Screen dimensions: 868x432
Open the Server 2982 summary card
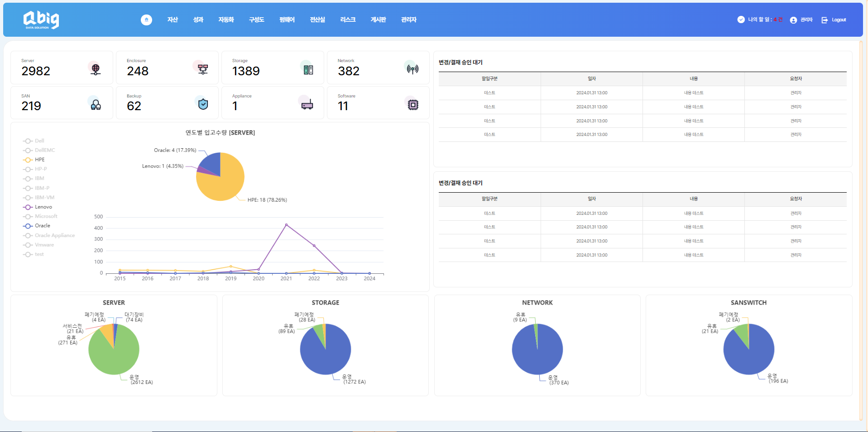tap(62, 68)
